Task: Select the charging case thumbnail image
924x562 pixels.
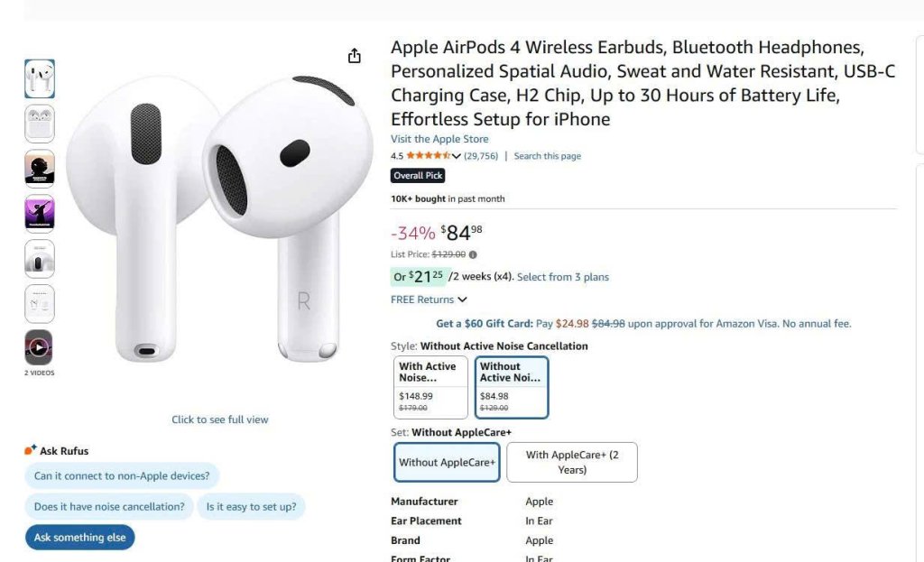Action: [40, 124]
